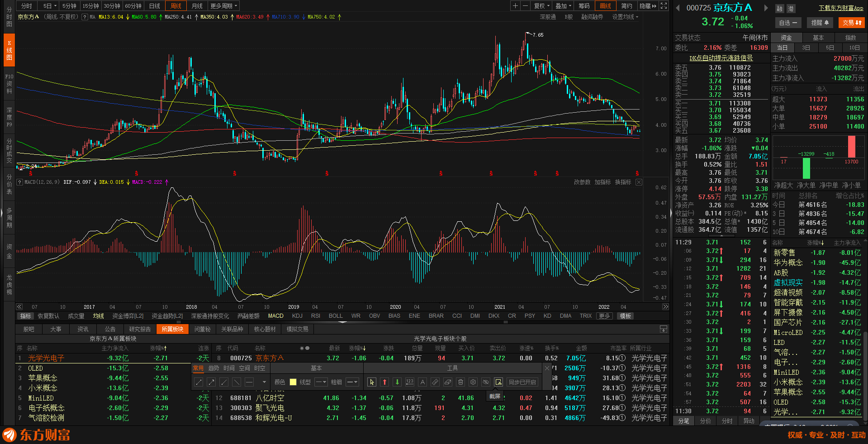Expand more line tools dropdown arrow
This screenshot has height=444, width=868.
point(264,382)
